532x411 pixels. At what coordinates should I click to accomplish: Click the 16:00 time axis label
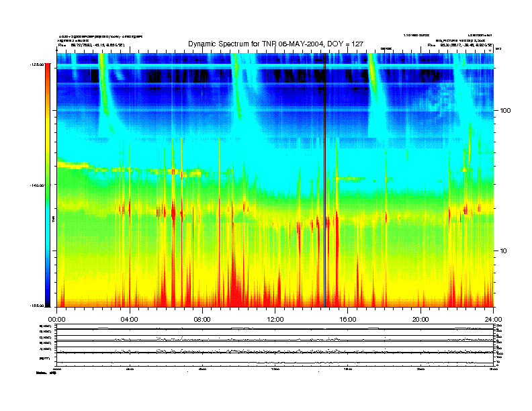tap(348, 320)
